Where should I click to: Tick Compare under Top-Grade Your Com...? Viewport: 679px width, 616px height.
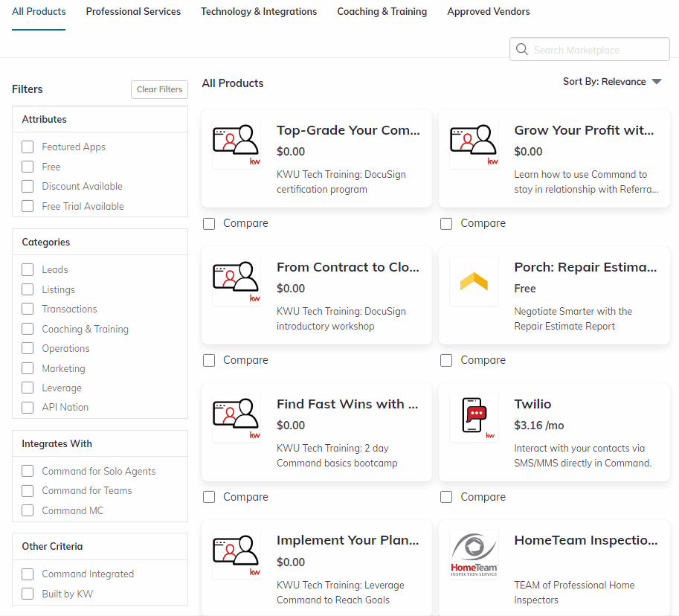click(209, 223)
